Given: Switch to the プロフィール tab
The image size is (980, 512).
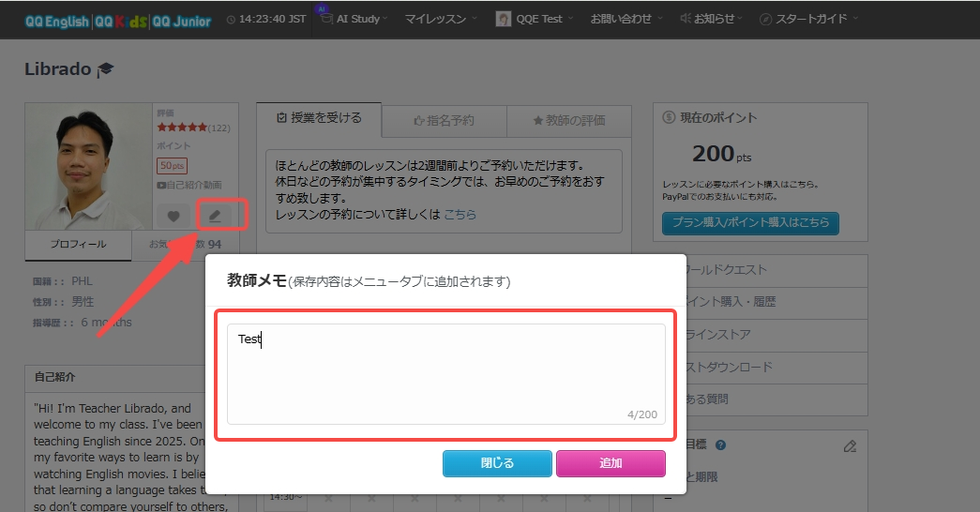Looking at the screenshot, I should tap(78, 245).
